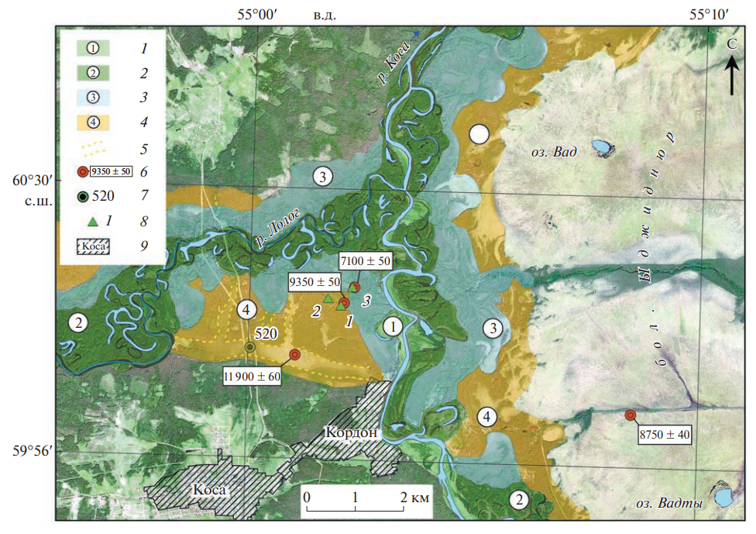Click the red marker beside 8750 ± 40
This screenshot has height=534, width=756.
click(631, 415)
